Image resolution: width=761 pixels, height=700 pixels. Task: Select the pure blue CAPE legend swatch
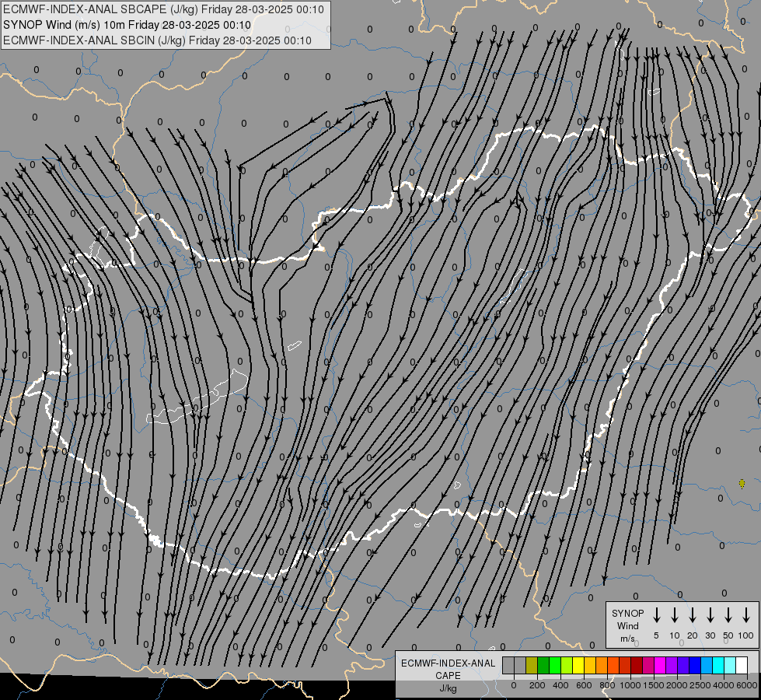point(694,665)
